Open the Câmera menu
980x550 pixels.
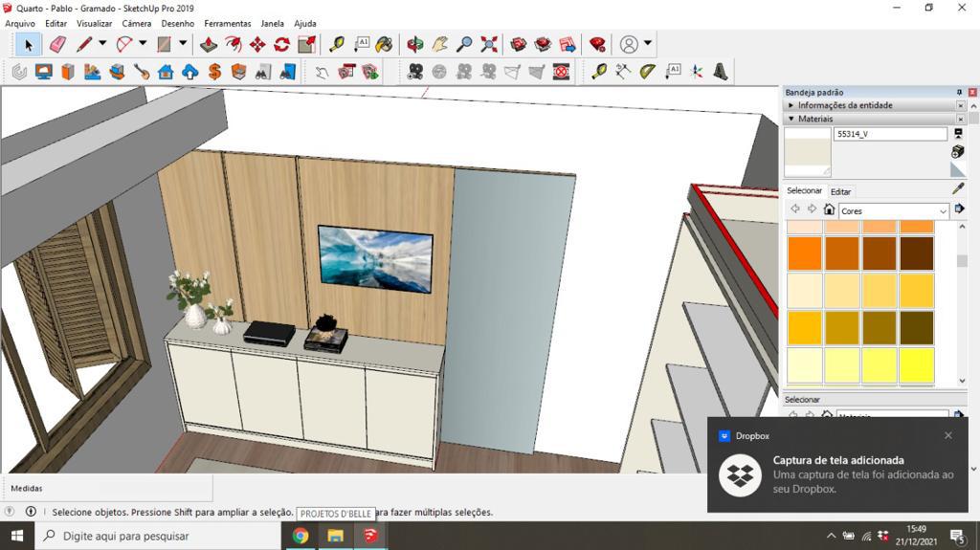pyautogui.click(x=136, y=24)
